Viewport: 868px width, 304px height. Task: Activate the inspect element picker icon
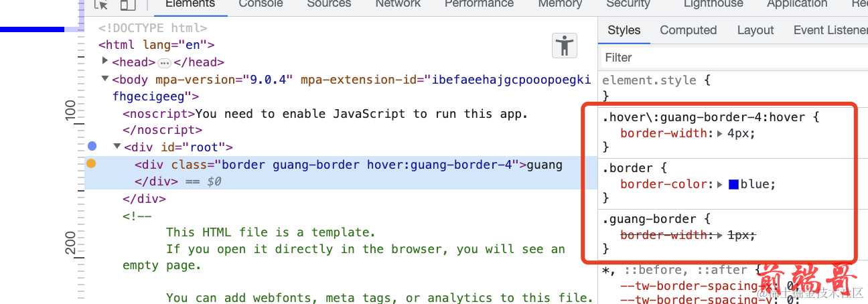pyautogui.click(x=101, y=4)
